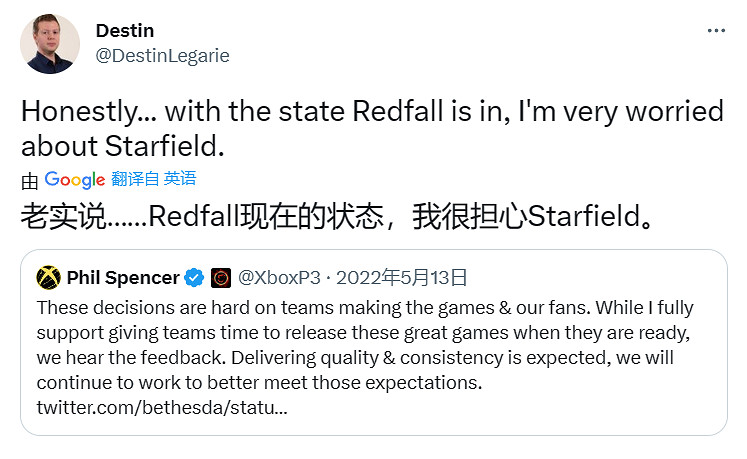Open Destin's profile picture
Screen dimensions: 747x459
50,43
